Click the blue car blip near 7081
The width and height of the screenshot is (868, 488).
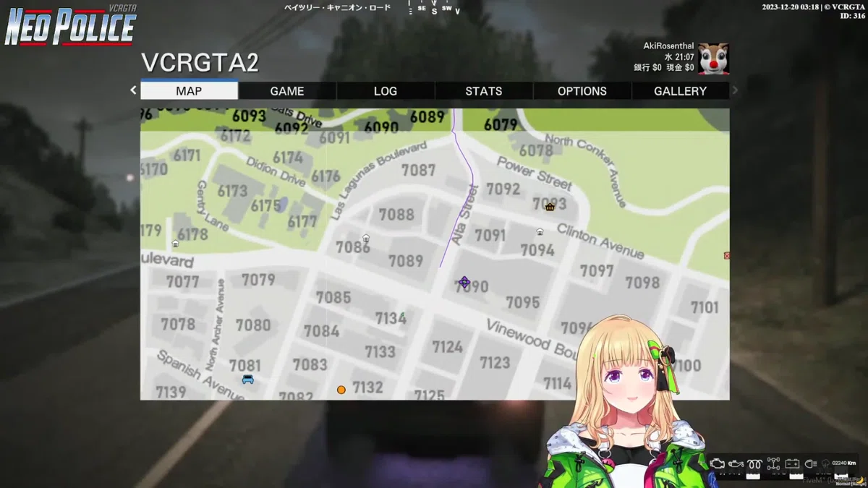click(248, 379)
